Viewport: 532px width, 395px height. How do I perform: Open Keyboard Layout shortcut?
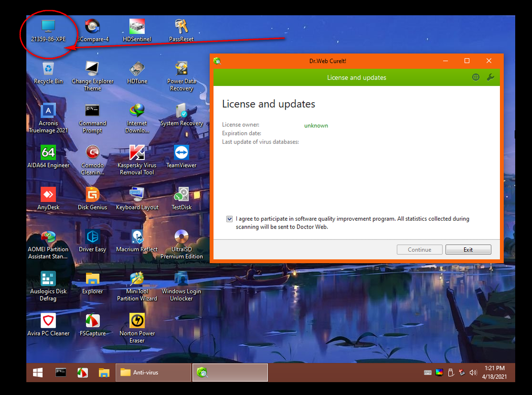tap(137, 199)
